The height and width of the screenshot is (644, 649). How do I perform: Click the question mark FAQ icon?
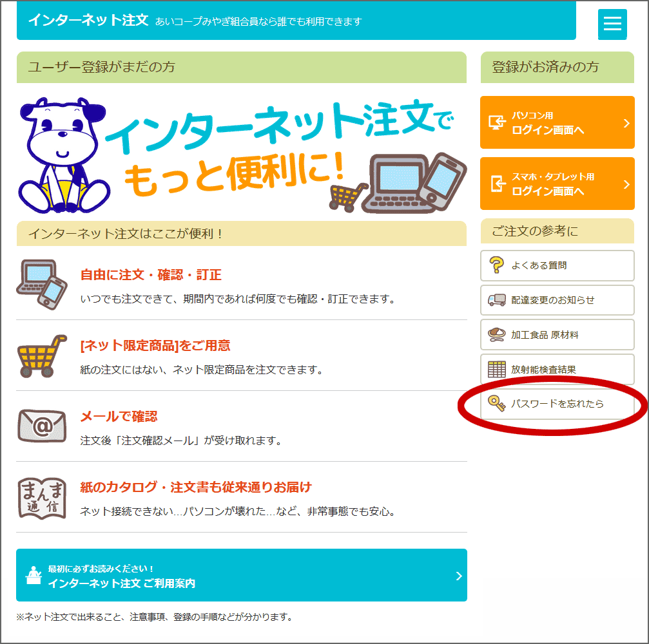tap(496, 265)
